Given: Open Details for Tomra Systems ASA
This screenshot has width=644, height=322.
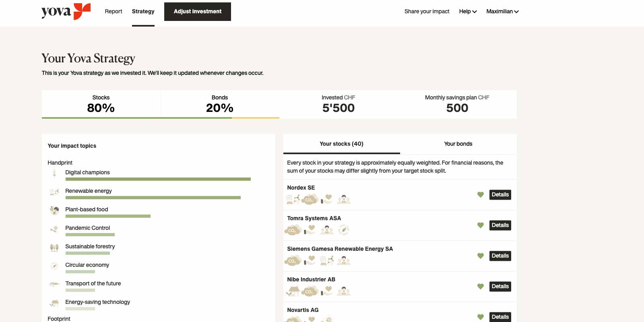Looking at the screenshot, I should [x=500, y=225].
